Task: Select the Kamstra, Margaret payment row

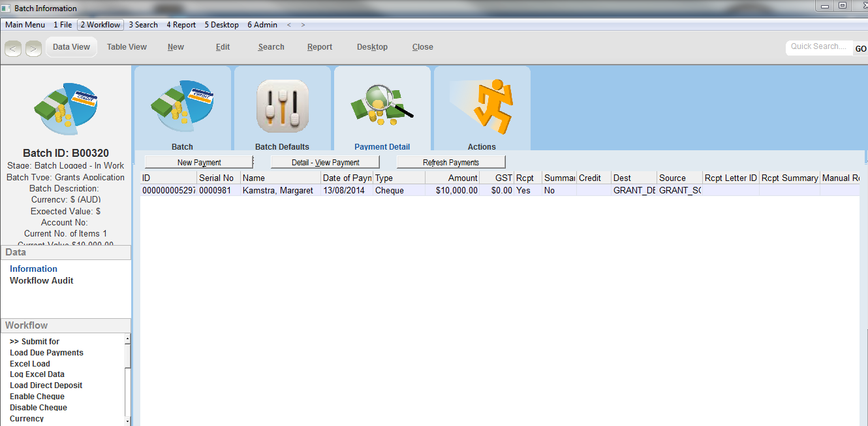Action: coord(277,191)
